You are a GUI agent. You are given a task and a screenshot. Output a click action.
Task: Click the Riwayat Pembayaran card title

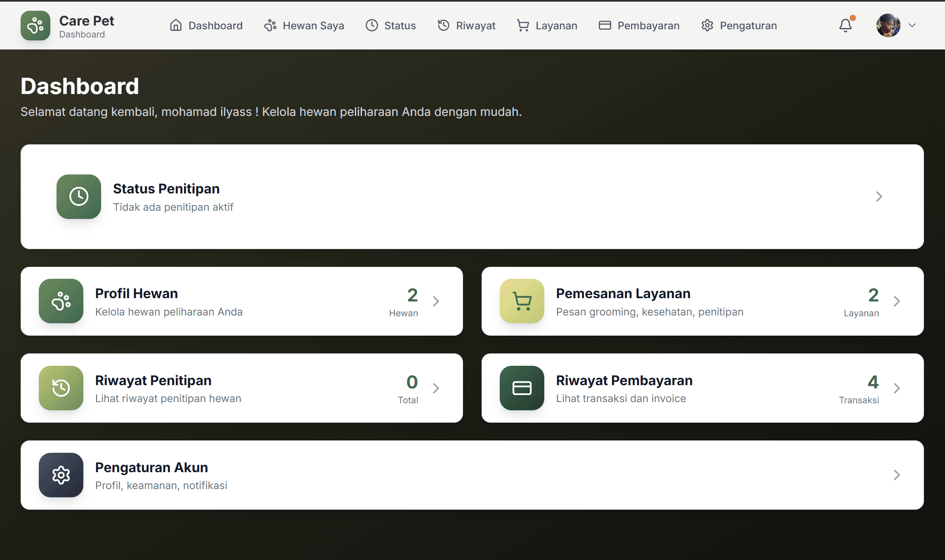[x=624, y=380]
